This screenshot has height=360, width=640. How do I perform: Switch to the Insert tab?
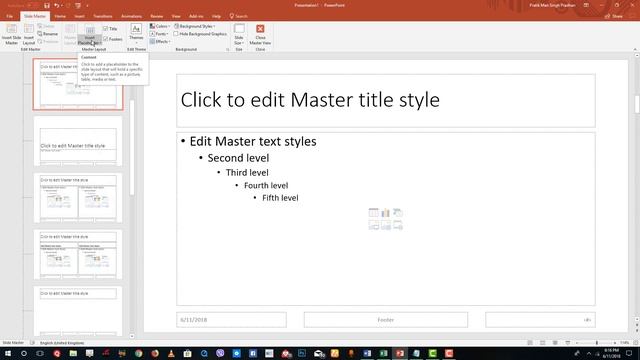click(80, 16)
